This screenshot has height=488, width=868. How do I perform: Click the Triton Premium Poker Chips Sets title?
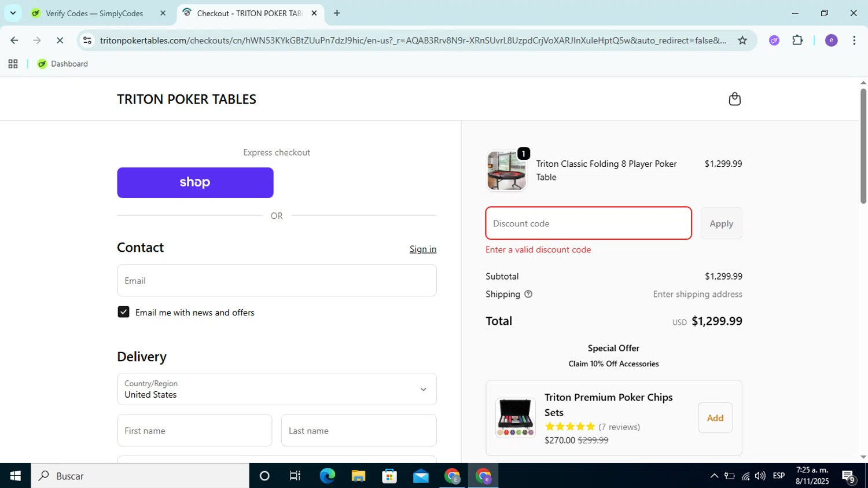[x=609, y=405]
